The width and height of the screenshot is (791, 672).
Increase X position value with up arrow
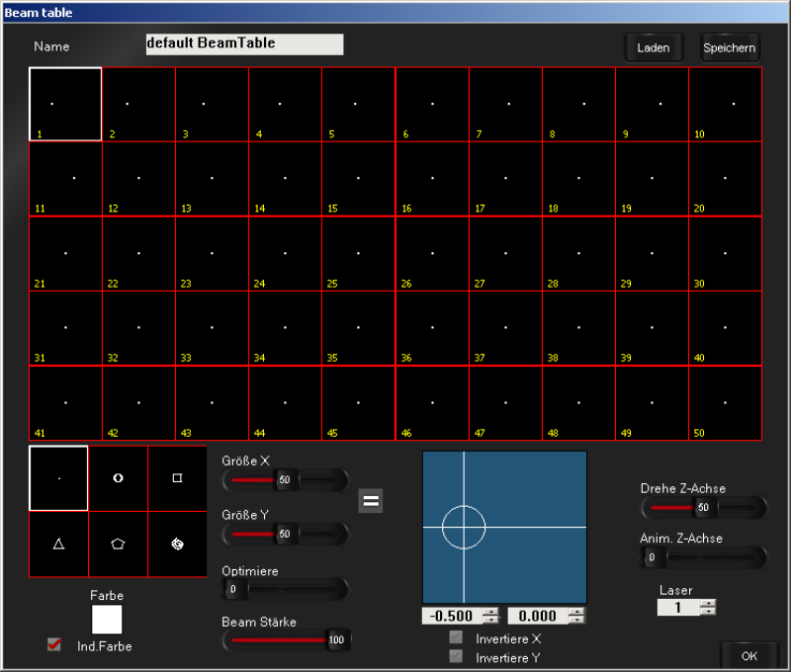coord(490,612)
